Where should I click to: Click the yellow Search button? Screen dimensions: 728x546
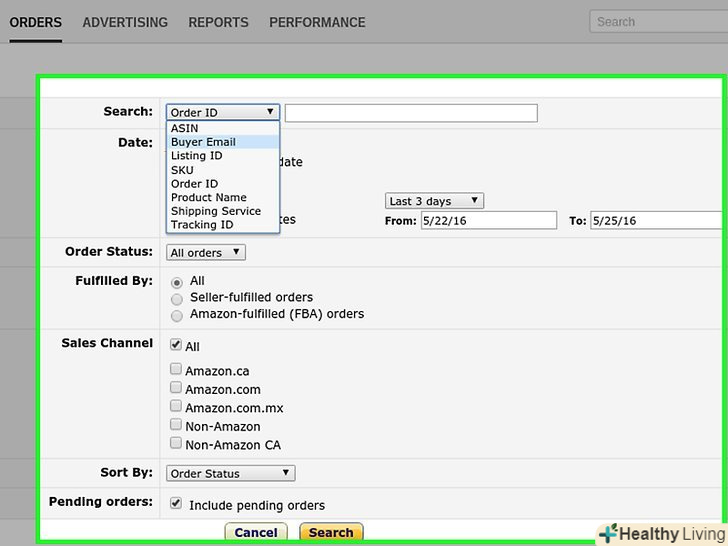click(331, 533)
